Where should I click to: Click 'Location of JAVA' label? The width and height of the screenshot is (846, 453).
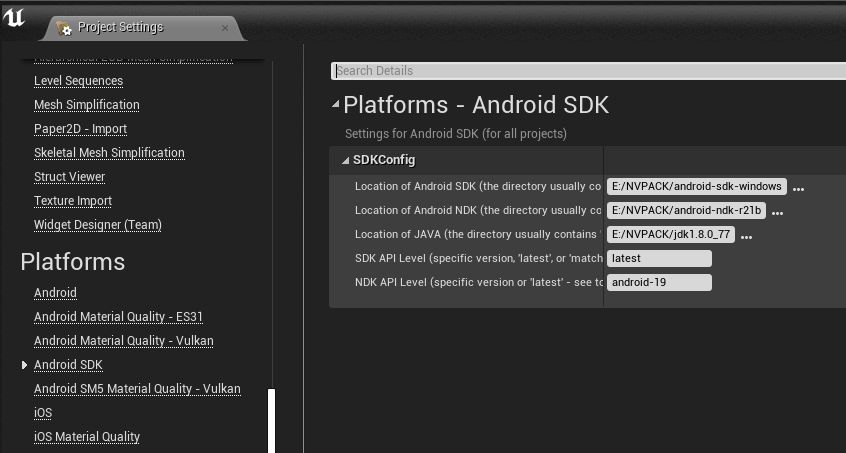(477, 234)
